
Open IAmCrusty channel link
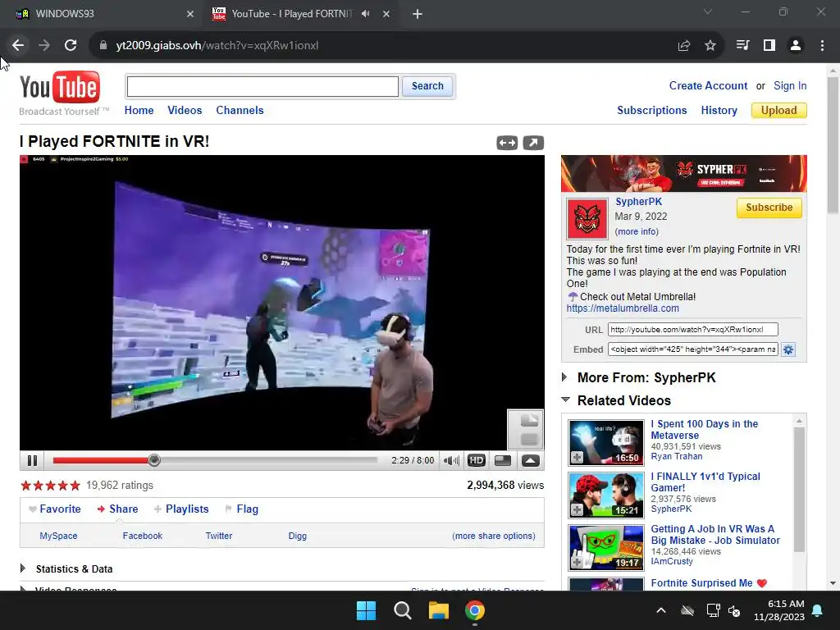pyautogui.click(x=671, y=561)
